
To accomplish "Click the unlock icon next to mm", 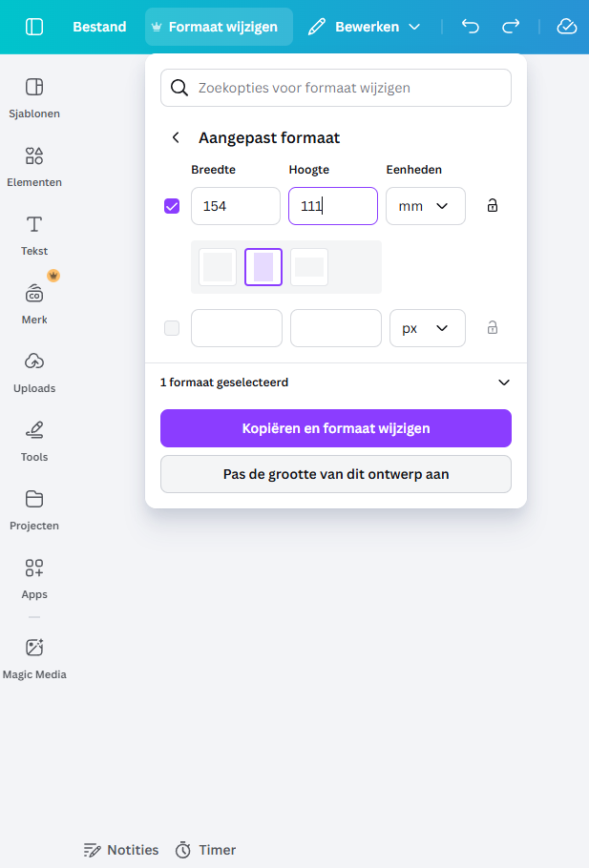I will click(492, 205).
